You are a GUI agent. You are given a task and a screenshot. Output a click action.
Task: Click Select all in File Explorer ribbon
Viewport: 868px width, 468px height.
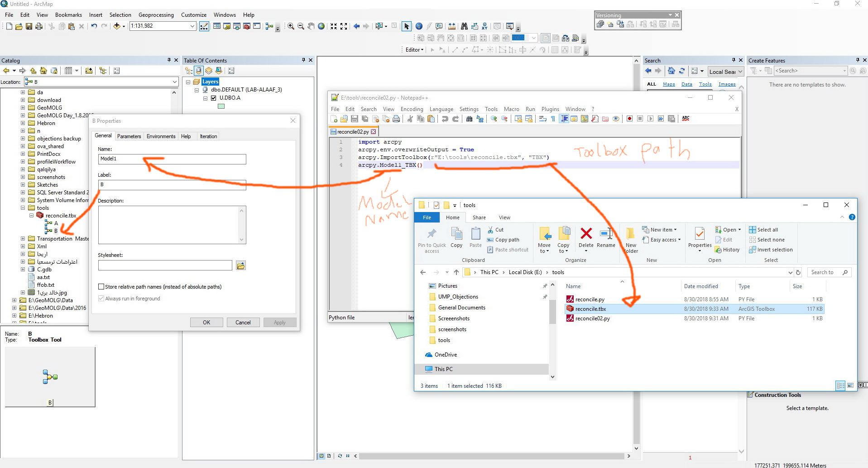click(x=763, y=230)
